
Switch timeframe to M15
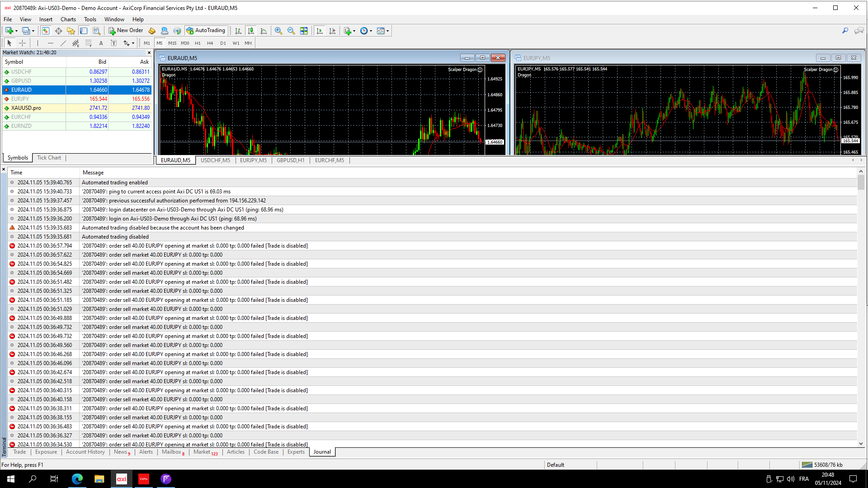pyautogui.click(x=172, y=43)
